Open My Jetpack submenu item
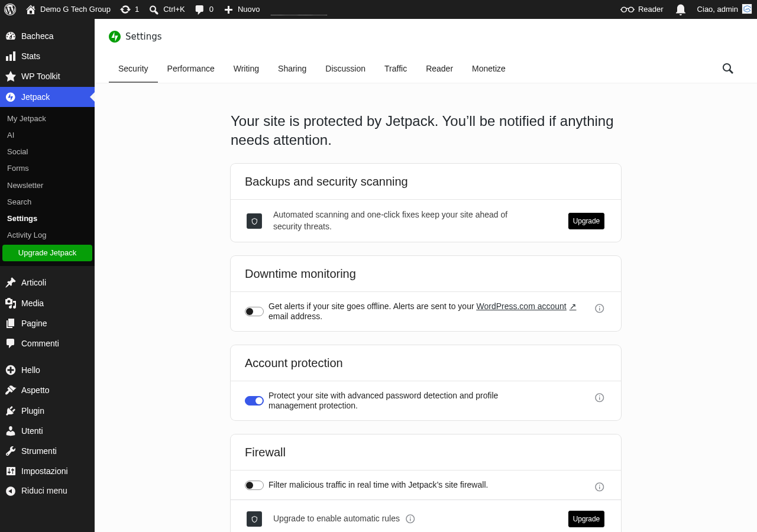This screenshot has height=532, width=757. pos(47,119)
